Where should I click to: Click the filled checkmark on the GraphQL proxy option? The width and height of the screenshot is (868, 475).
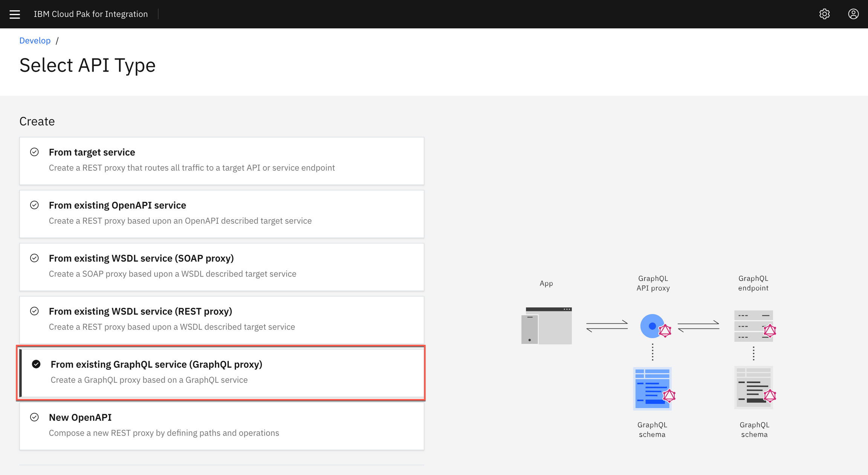click(x=36, y=364)
